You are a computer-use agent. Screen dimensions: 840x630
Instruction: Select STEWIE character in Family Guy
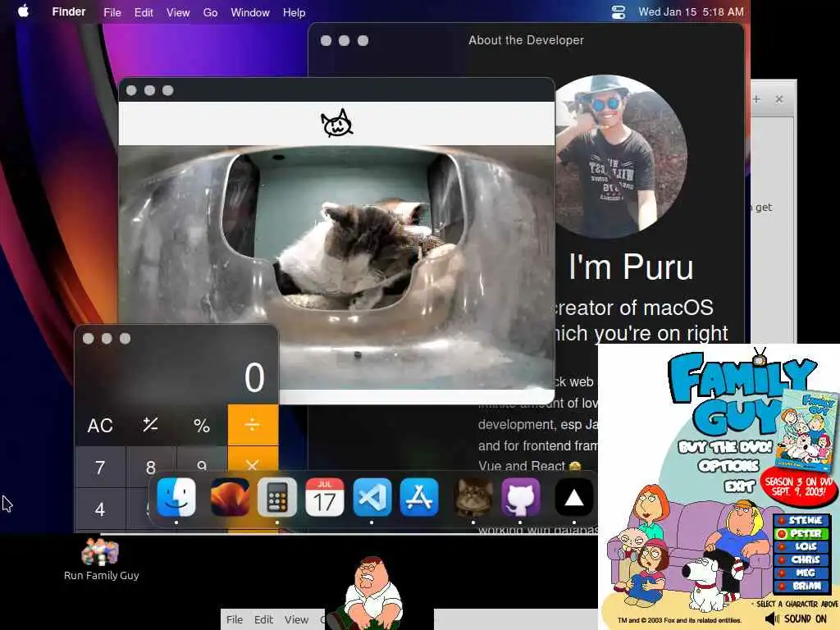click(x=802, y=520)
